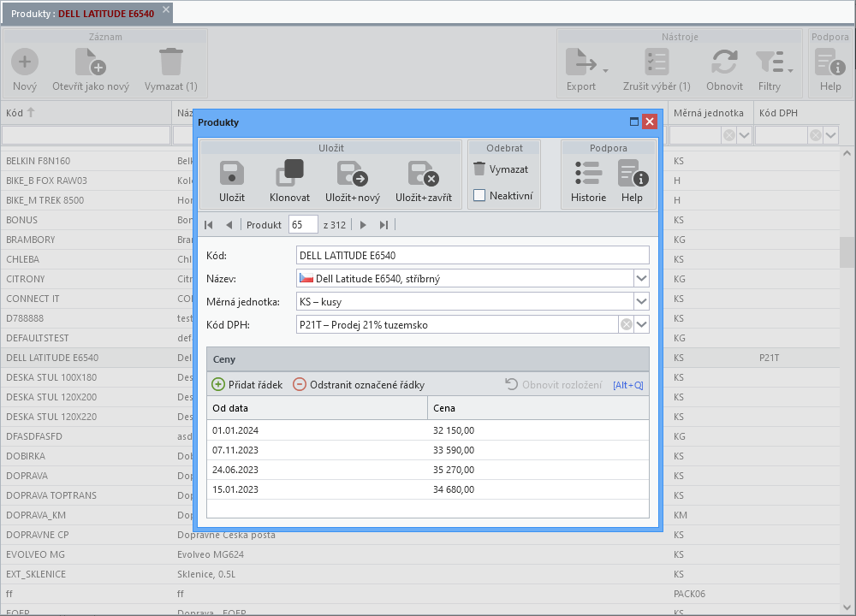Sort prices by Cena header

click(538, 408)
